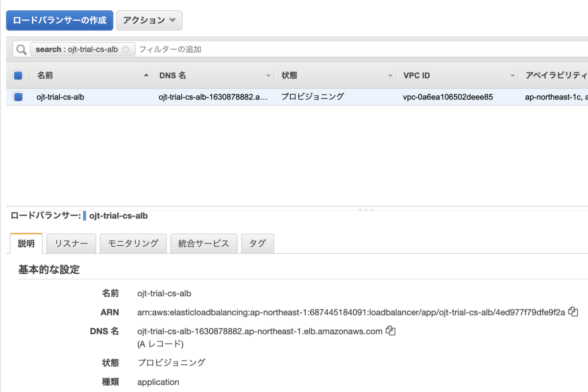Viewport: 588px width, 392px height.
Task: Select the 説明 tab
Action: click(25, 243)
